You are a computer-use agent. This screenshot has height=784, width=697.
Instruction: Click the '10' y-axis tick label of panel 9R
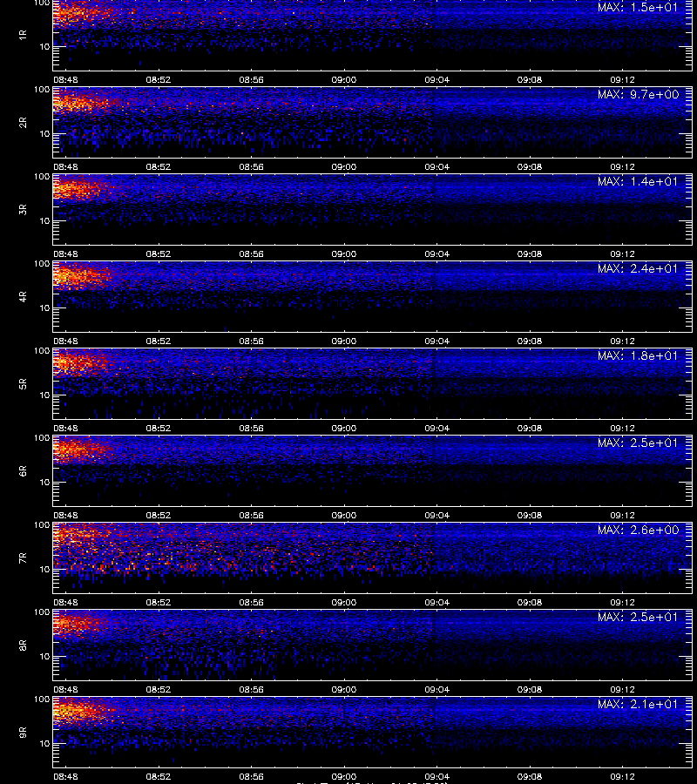(x=44, y=744)
